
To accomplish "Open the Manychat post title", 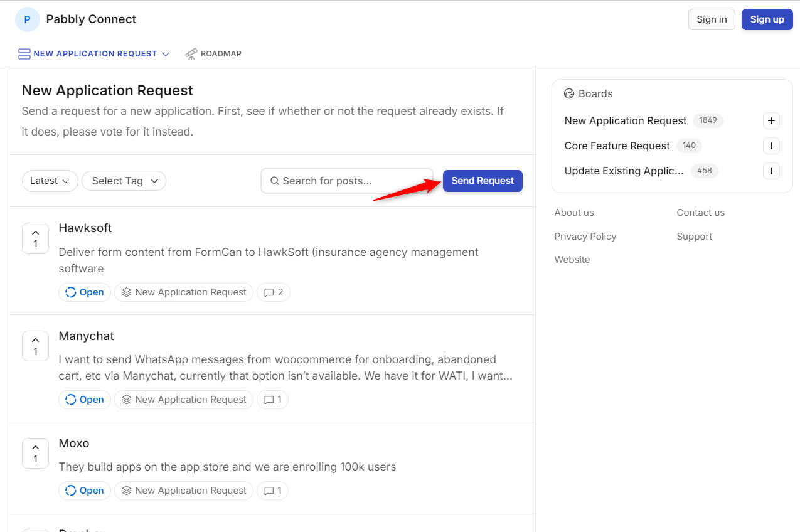I will (x=87, y=336).
